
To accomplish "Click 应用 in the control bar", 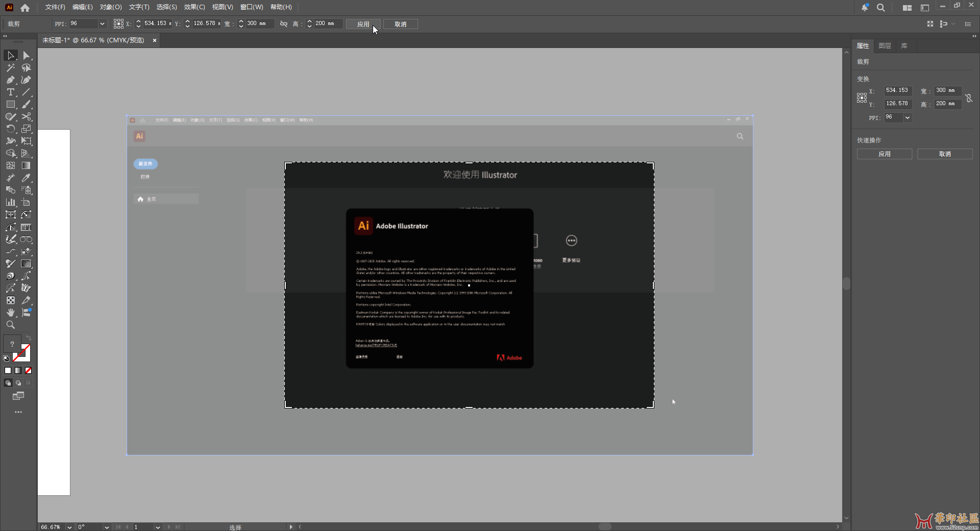I will [x=363, y=24].
